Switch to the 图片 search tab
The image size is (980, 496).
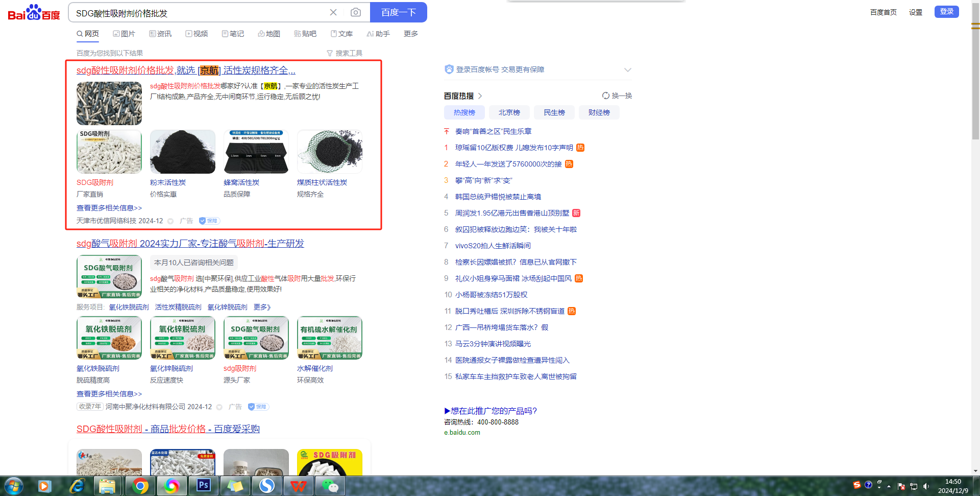[124, 34]
